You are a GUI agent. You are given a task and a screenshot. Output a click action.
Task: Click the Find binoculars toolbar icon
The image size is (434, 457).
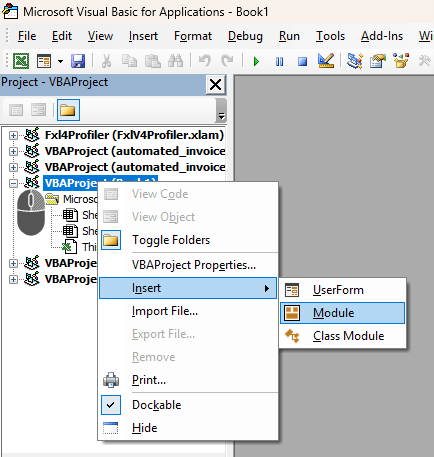coord(176,61)
